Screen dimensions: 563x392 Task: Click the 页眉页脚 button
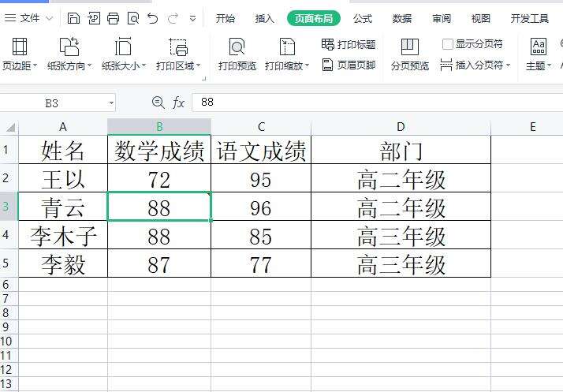pos(349,65)
